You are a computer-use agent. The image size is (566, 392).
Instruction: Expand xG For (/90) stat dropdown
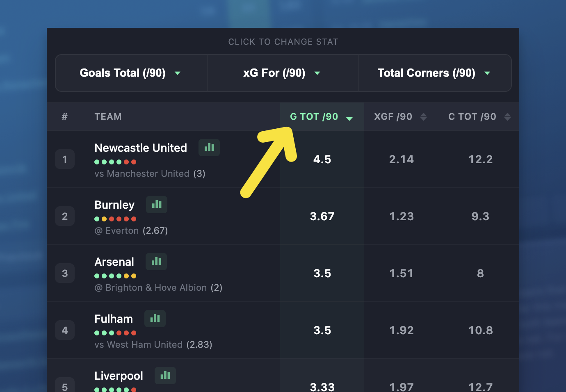click(283, 73)
